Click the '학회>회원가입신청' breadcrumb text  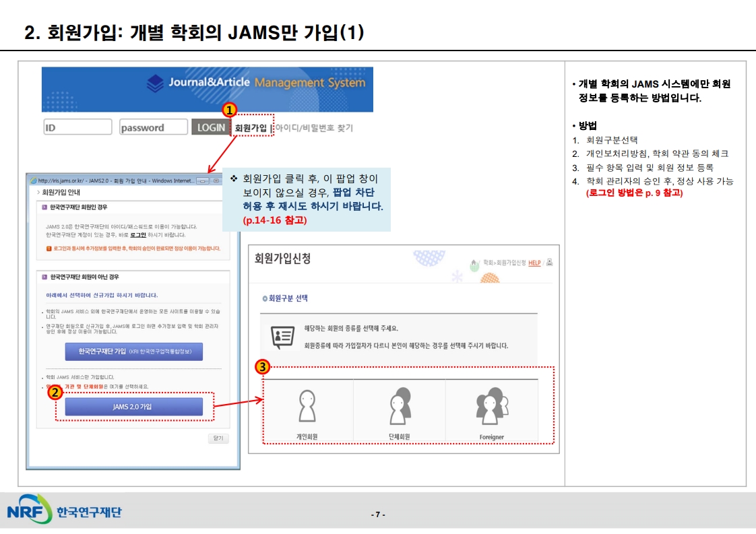pyautogui.click(x=504, y=263)
